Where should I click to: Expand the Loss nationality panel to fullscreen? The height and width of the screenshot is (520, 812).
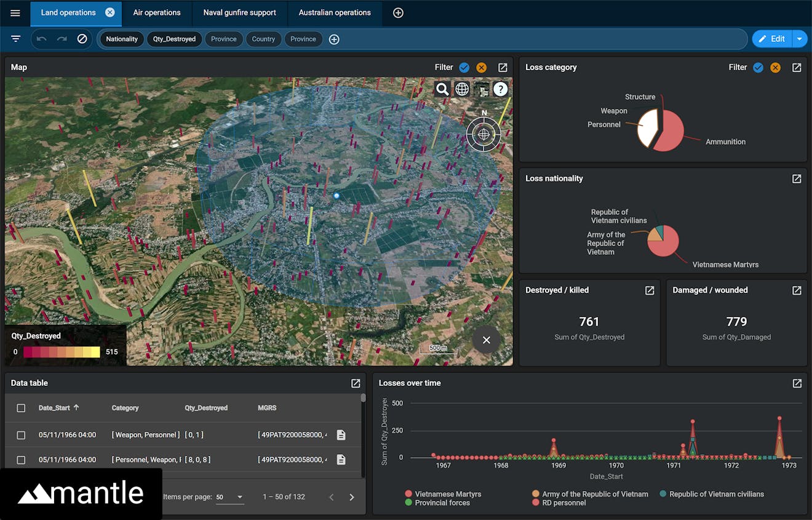pos(797,178)
